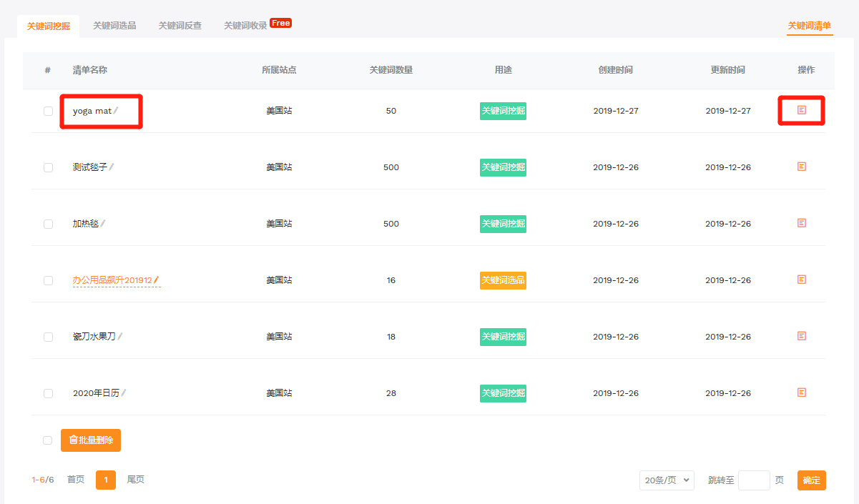Click 美国站 in the 加热毯 row
The image size is (859, 504).
click(x=279, y=224)
